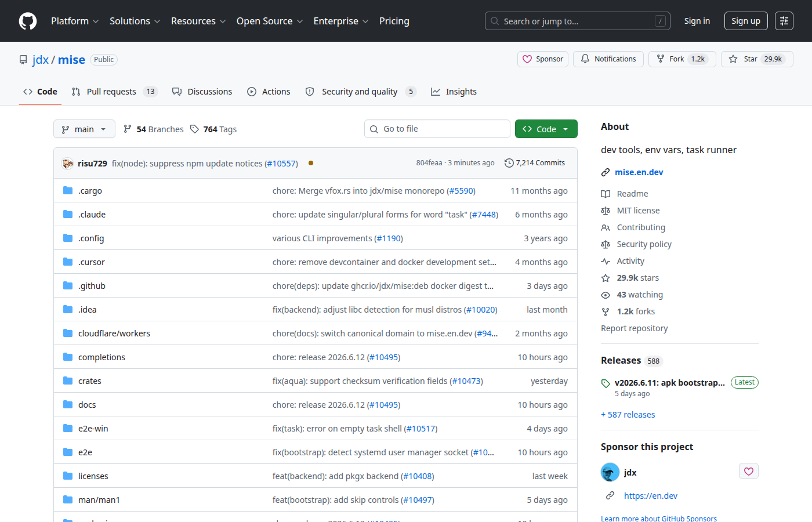Click the folder icon for man/man1
The width and height of the screenshot is (812, 522).
click(68, 499)
